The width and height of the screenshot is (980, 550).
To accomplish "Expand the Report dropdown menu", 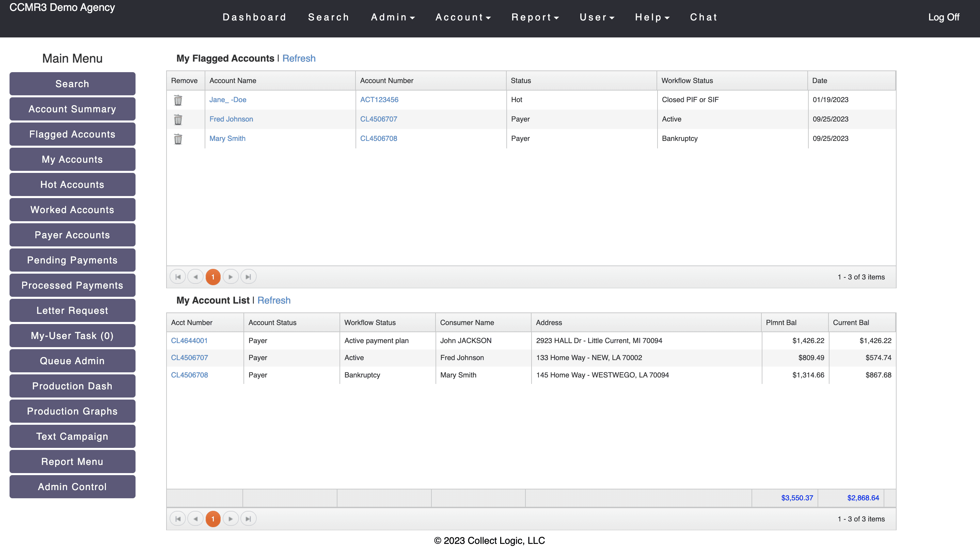I will coord(535,17).
